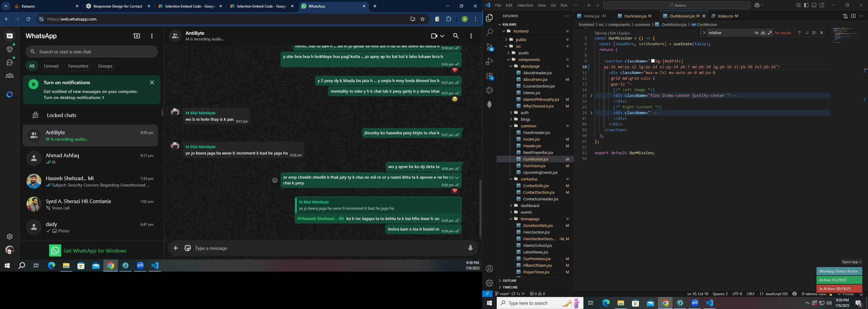Open Meta AI circle icon in WhatsApp
Viewport: 868px width, 309px height.
(x=10, y=94)
